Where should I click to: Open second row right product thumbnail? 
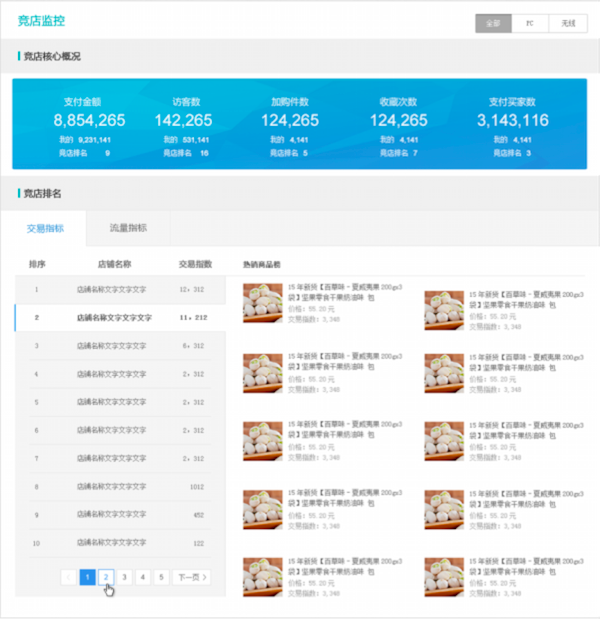click(x=444, y=373)
